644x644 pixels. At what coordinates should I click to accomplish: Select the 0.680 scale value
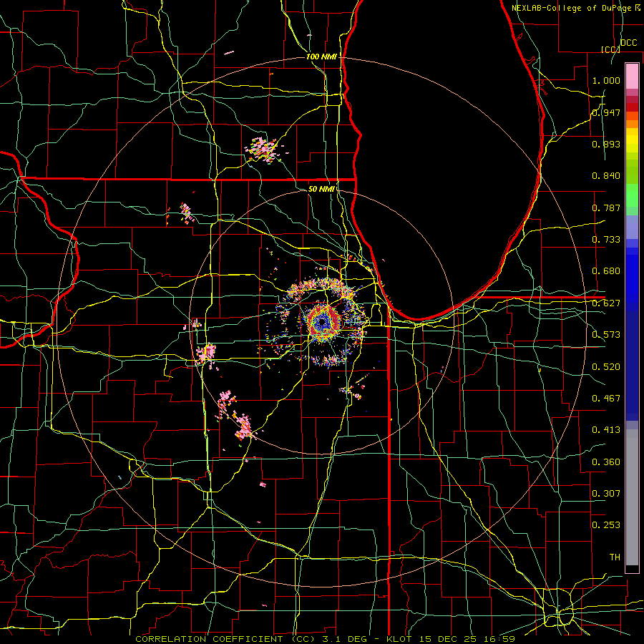pyautogui.click(x=606, y=271)
